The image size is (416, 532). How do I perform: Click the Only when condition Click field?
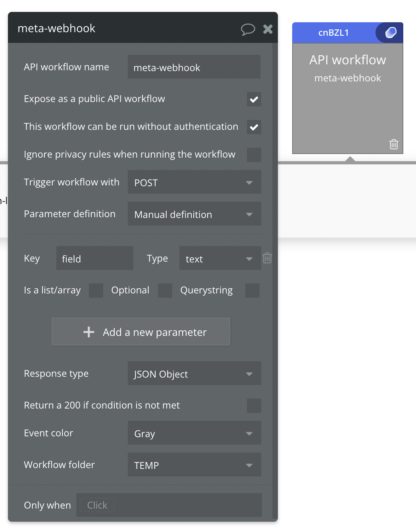click(x=97, y=505)
